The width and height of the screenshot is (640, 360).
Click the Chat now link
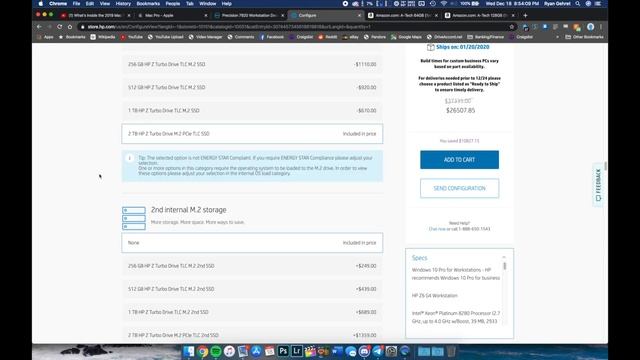[438, 229]
